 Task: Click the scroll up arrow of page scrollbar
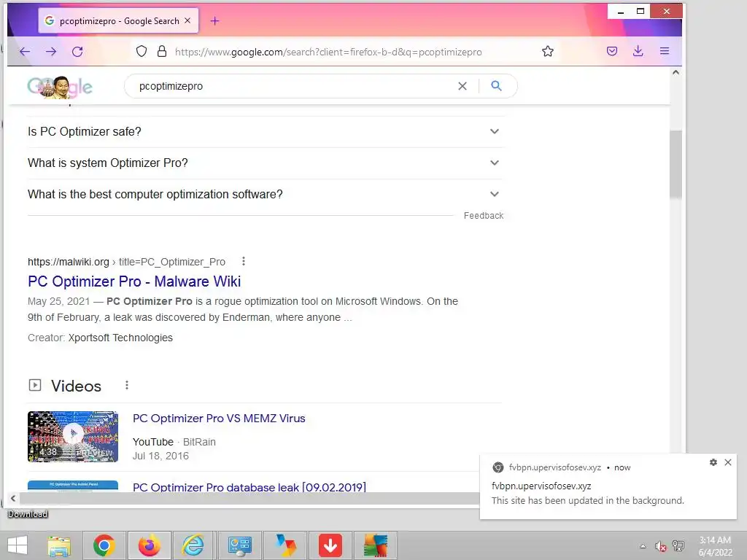(676, 72)
